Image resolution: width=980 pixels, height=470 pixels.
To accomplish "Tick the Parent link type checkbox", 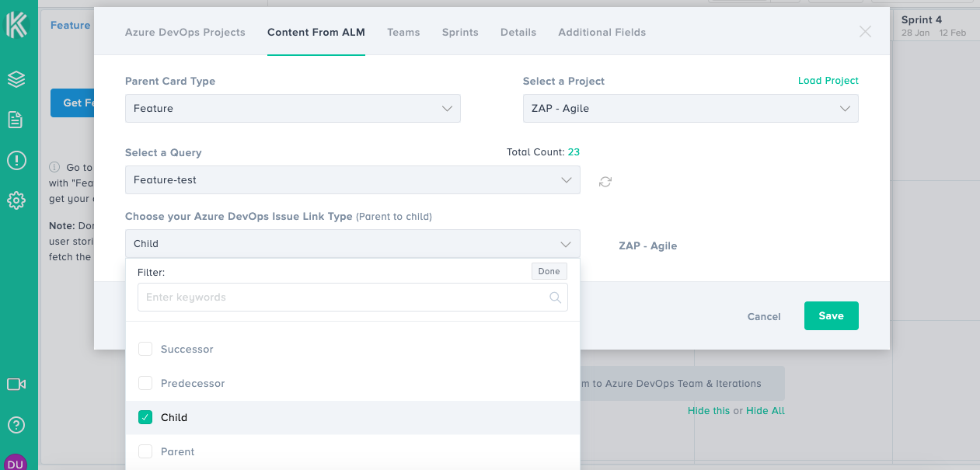I will point(145,452).
